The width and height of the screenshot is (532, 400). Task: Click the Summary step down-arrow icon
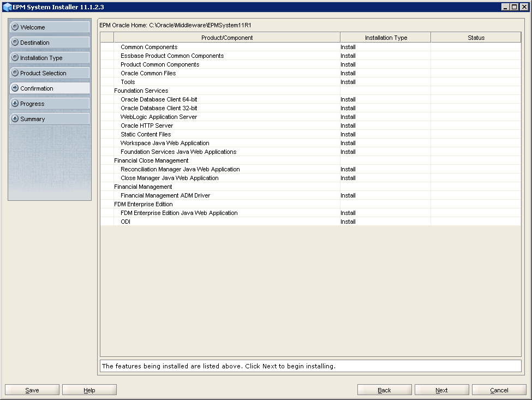15,118
